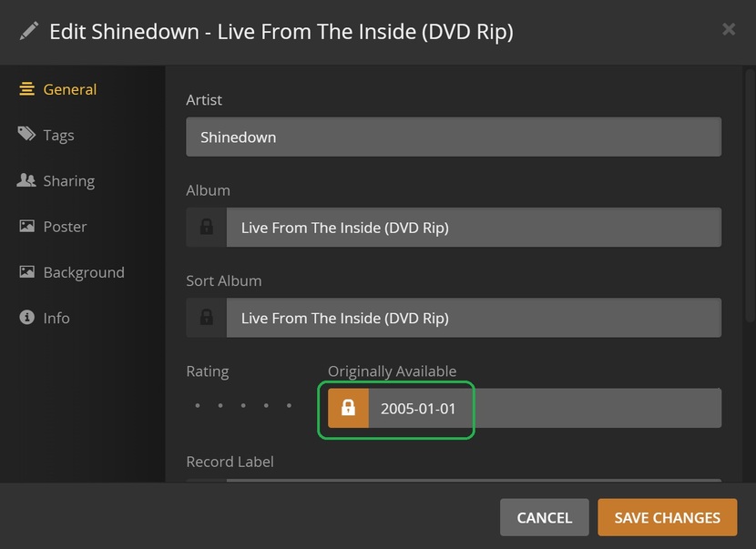Click the pencil edit icon in title
This screenshot has width=756, height=549.
click(x=28, y=31)
